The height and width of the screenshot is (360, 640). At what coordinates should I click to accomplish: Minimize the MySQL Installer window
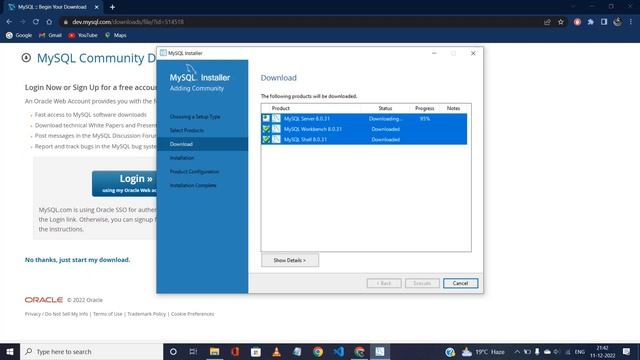434,53
